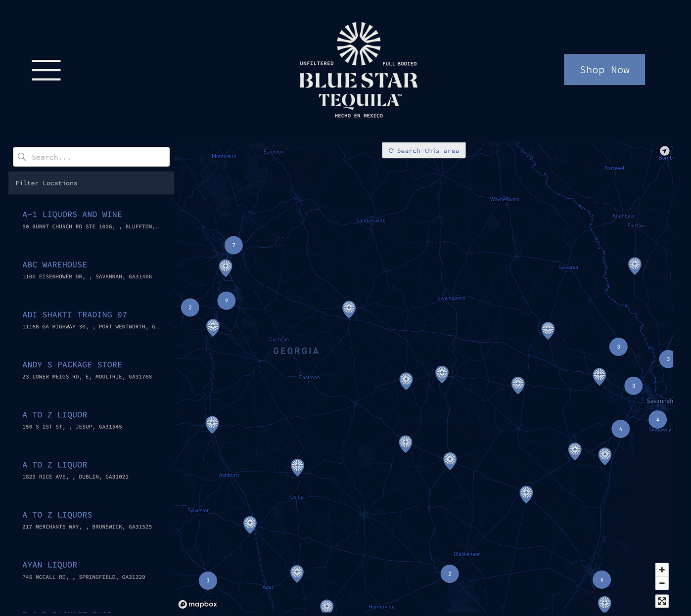Open the Filter Locations dropdown
Viewport: 691px width, 616px height.
pyautogui.click(x=91, y=183)
